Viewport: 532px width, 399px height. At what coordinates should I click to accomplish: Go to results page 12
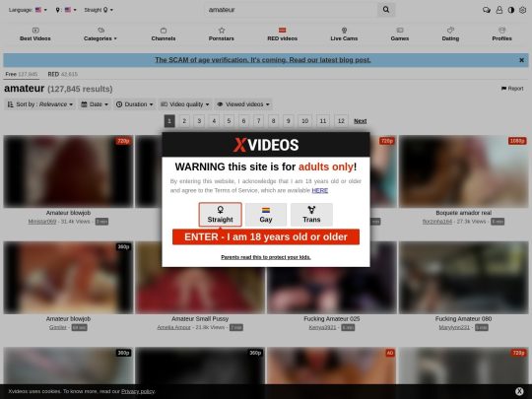click(341, 121)
